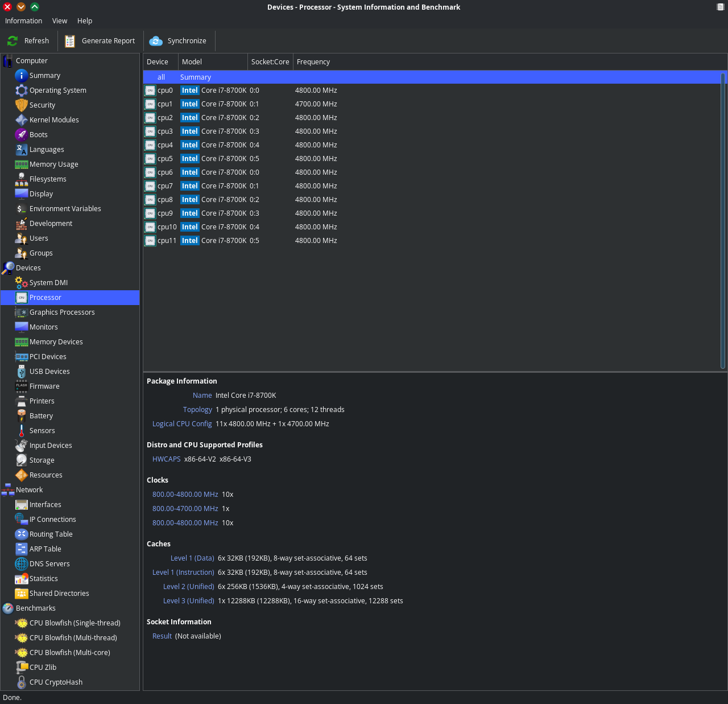Image resolution: width=728 pixels, height=704 pixels.
Task: Select Routing Table in the sidebar
Action: (x=51, y=534)
